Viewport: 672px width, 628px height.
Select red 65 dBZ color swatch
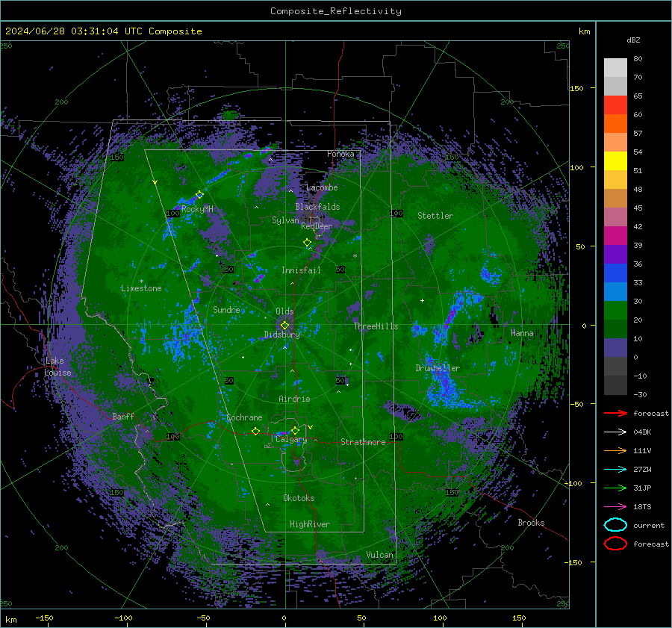coord(615,105)
